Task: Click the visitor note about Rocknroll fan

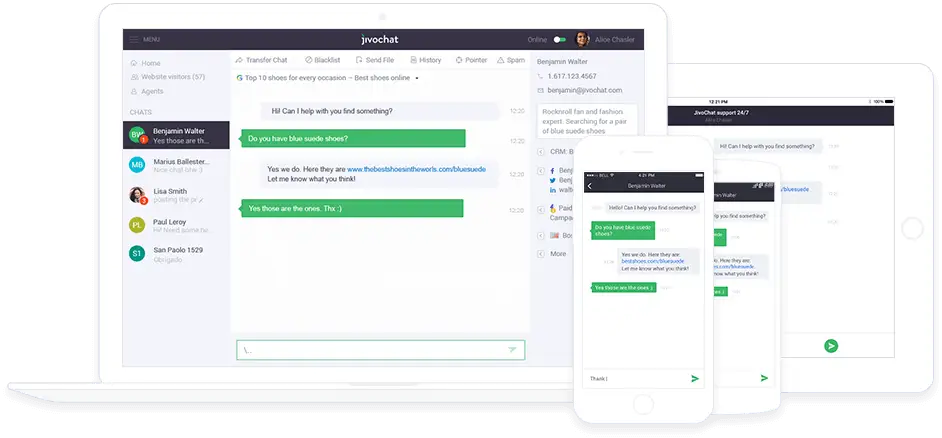Action: (x=587, y=121)
